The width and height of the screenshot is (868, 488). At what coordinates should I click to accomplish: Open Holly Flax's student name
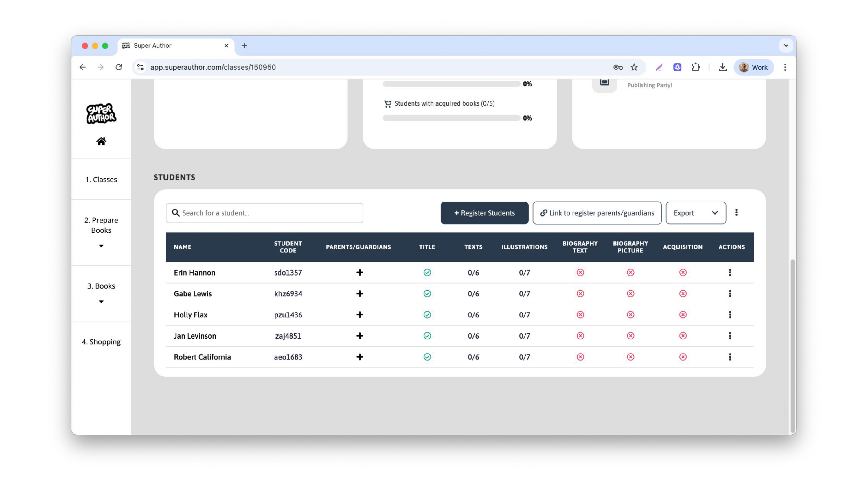(191, 315)
